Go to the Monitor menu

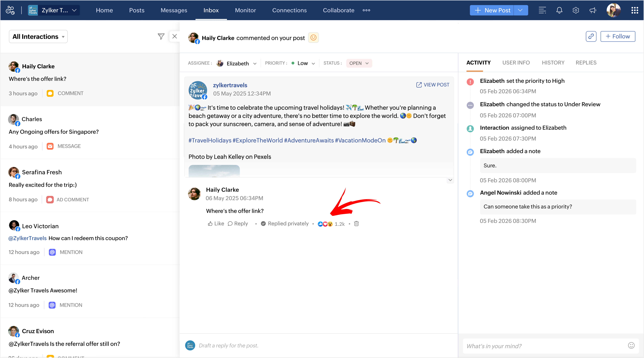245,10
